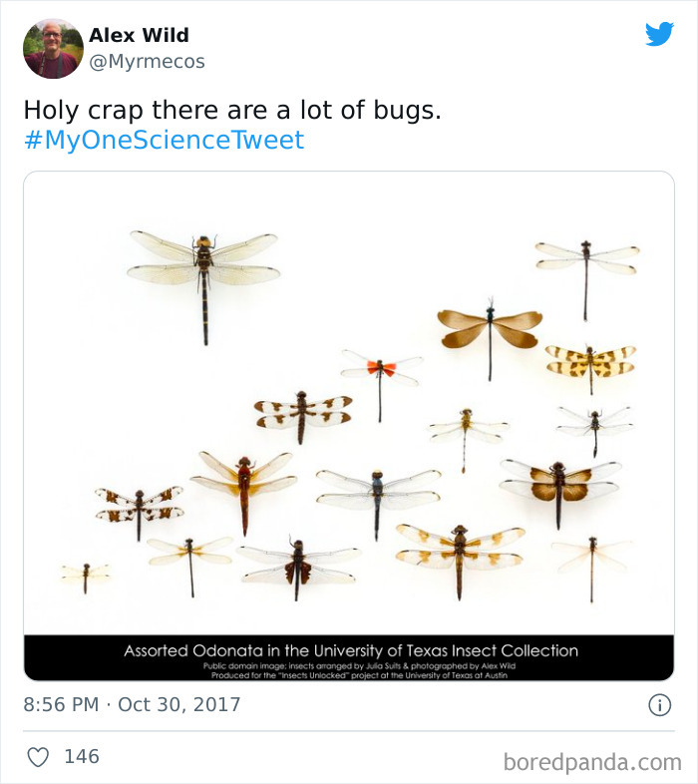Click the smallest dragonfly specimen in photo
This screenshot has width=698, height=784.
85,574
